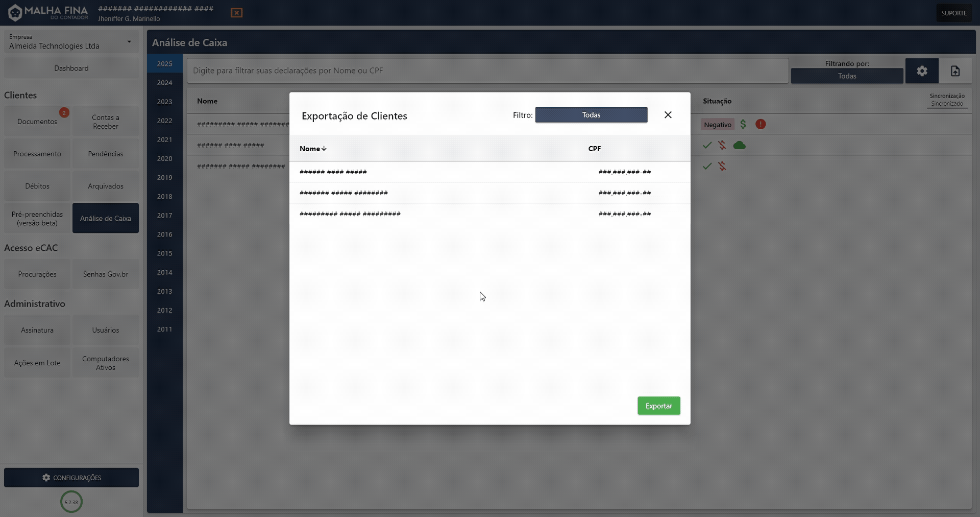980x517 pixels.
Task: Open Documentos with notification badge 2
Action: 37,121
